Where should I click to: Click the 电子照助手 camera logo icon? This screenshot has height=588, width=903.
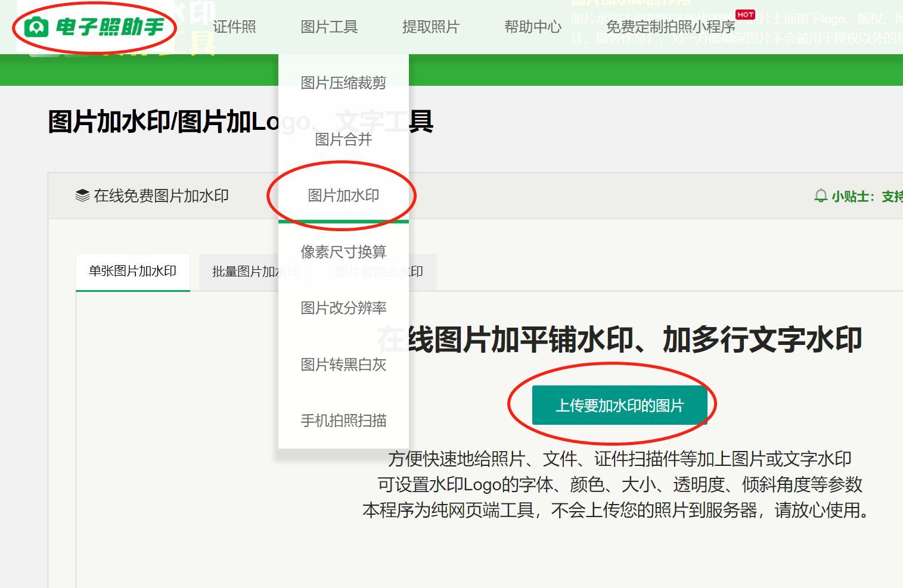(37, 26)
